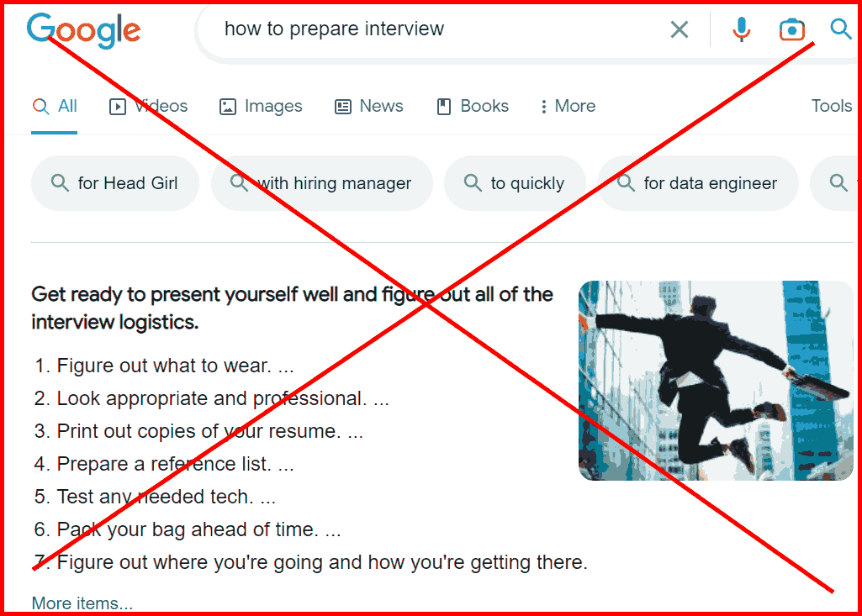Click the partially visible last suggestion chip

click(834, 183)
